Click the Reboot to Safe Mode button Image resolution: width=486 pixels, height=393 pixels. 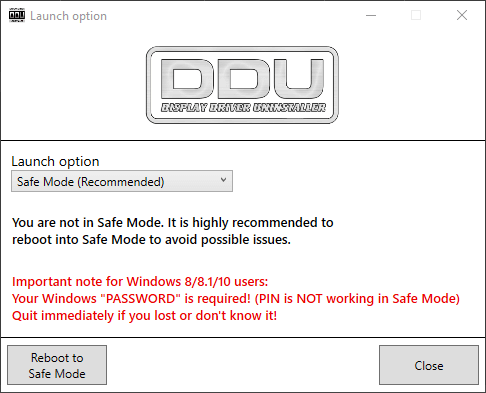(57, 365)
